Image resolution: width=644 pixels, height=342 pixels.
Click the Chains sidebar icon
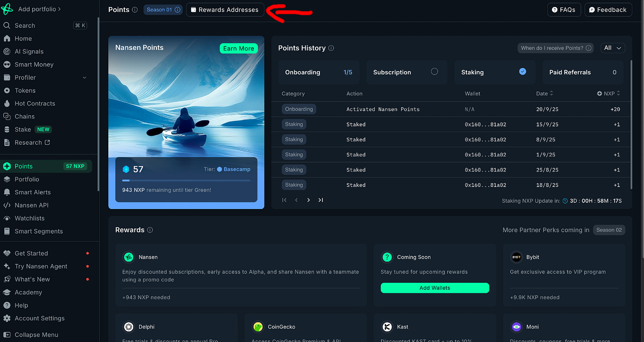click(x=7, y=116)
